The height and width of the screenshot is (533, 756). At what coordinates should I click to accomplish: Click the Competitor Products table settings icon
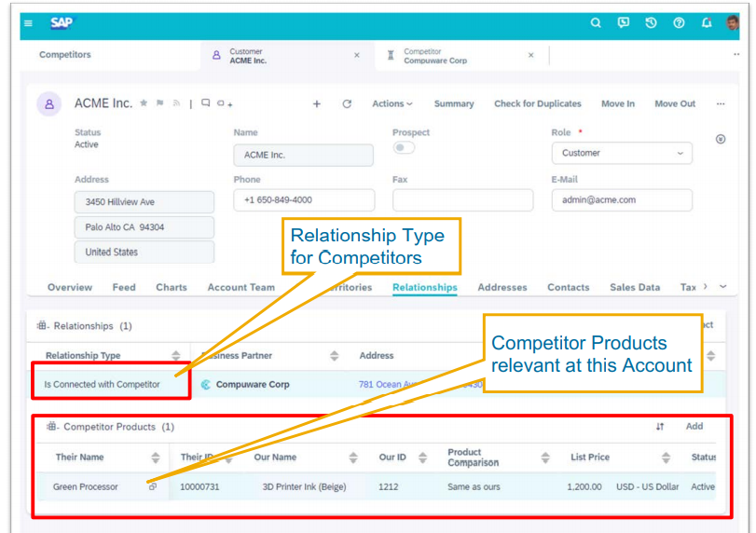(x=52, y=427)
